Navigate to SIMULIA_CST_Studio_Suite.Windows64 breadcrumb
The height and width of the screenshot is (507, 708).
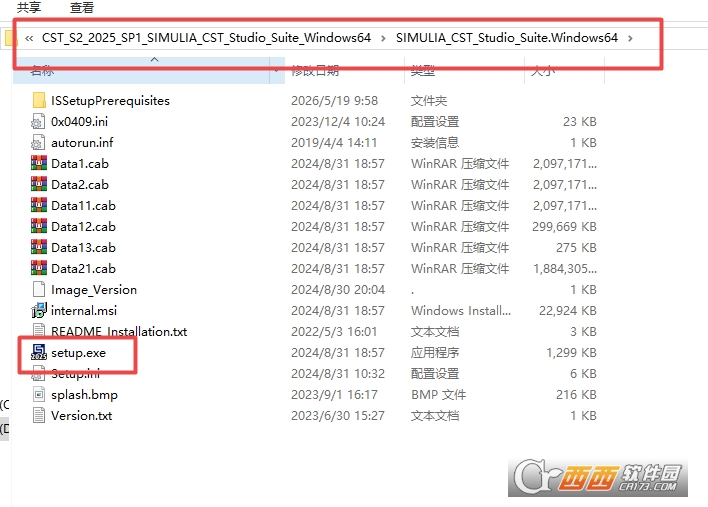click(507, 37)
